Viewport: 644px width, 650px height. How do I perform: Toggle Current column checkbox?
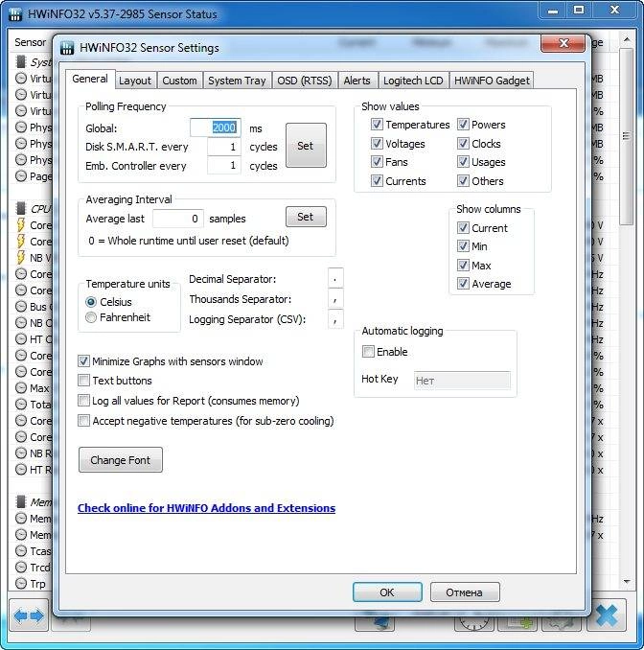pyautogui.click(x=463, y=227)
